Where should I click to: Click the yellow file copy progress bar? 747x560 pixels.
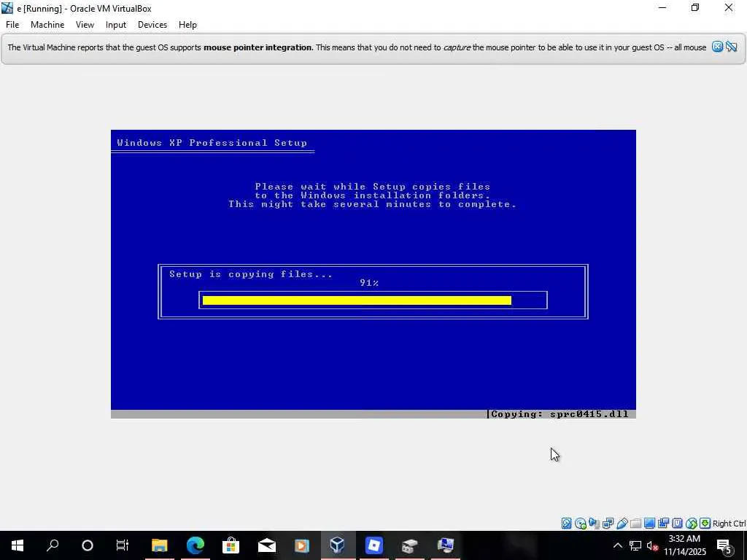coord(357,300)
